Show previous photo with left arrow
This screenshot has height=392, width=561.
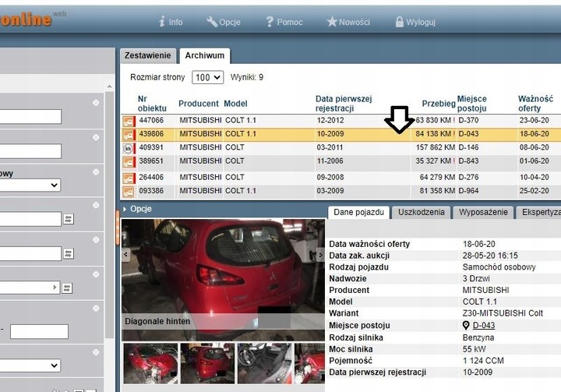(125, 254)
